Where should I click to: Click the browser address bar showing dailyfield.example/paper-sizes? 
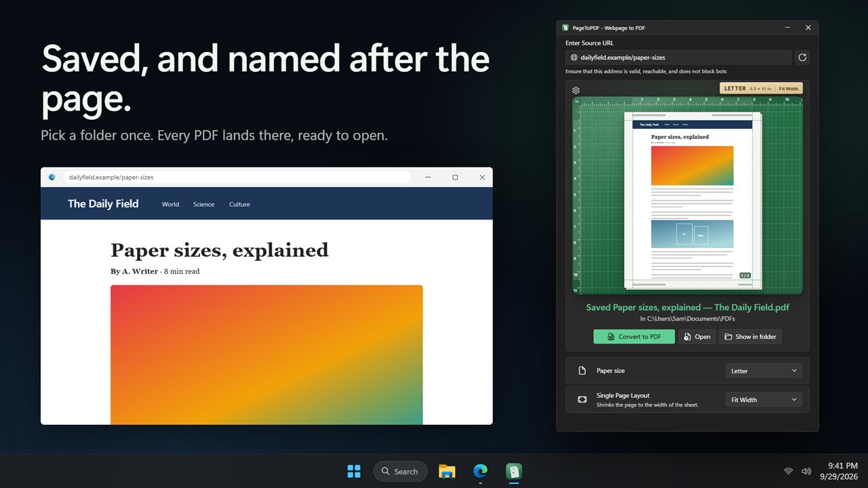click(237, 178)
